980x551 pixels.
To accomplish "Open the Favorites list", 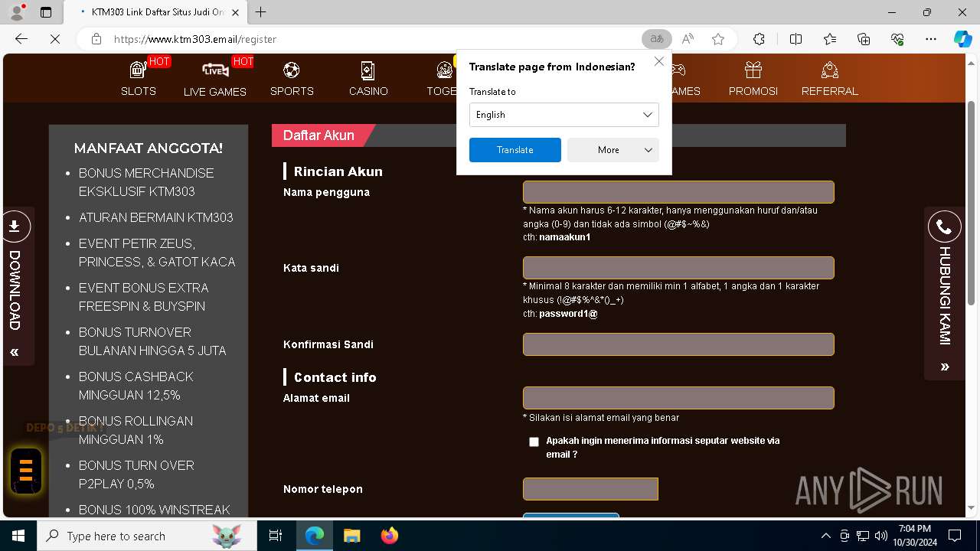I will pyautogui.click(x=830, y=39).
